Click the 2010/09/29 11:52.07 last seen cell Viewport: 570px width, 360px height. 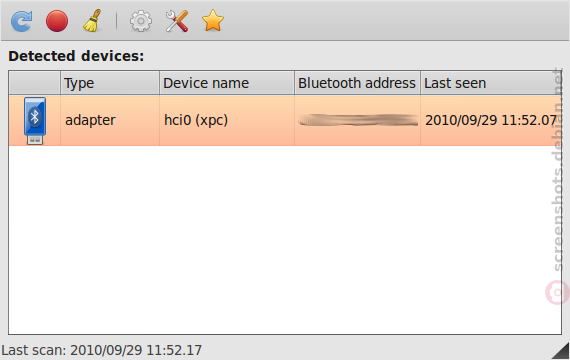pos(491,120)
